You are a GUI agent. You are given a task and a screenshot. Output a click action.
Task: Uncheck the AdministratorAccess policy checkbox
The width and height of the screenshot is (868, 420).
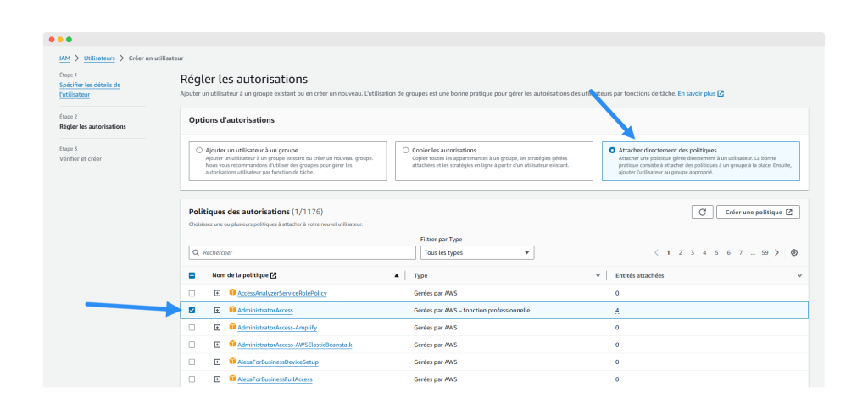(192, 311)
